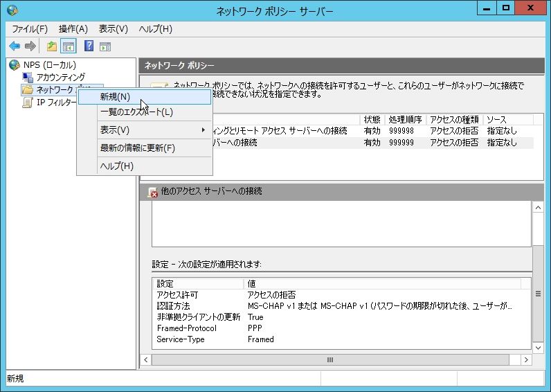Click the アカウンティング computer icon
This screenshot has height=392, width=551.
[28, 77]
